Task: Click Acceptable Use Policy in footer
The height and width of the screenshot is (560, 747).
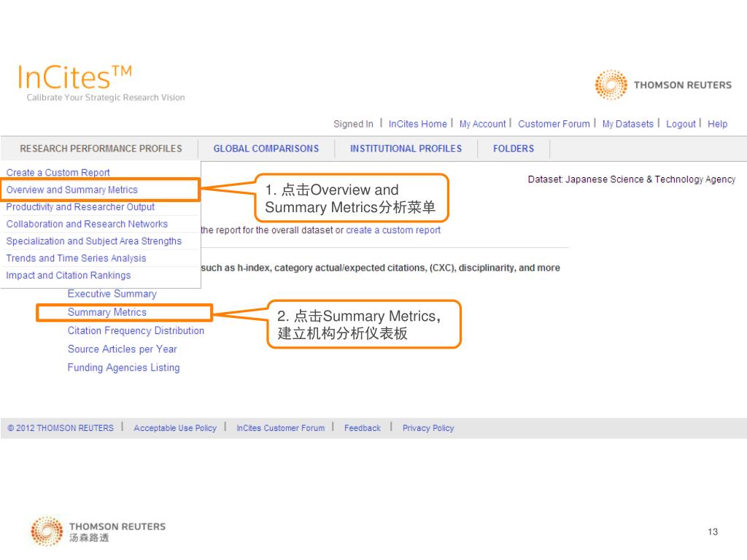Action: pyautogui.click(x=175, y=428)
